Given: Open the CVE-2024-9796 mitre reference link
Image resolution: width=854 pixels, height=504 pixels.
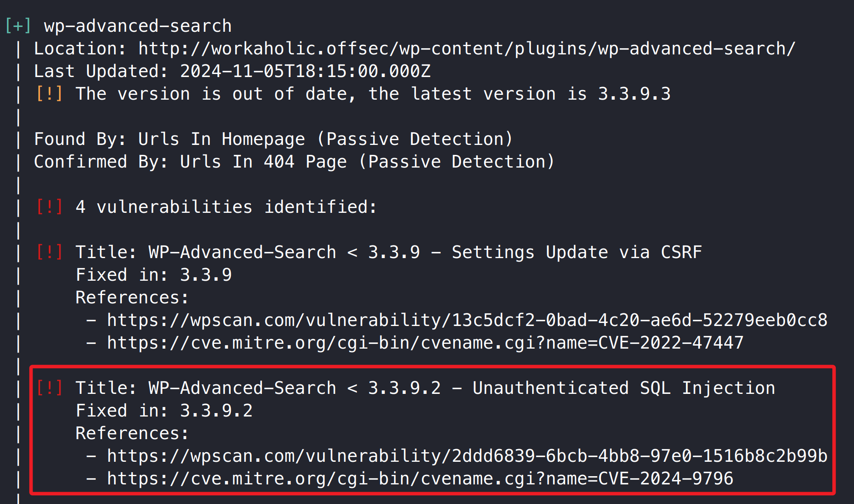Looking at the screenshot, I should [x=420, y=479].
